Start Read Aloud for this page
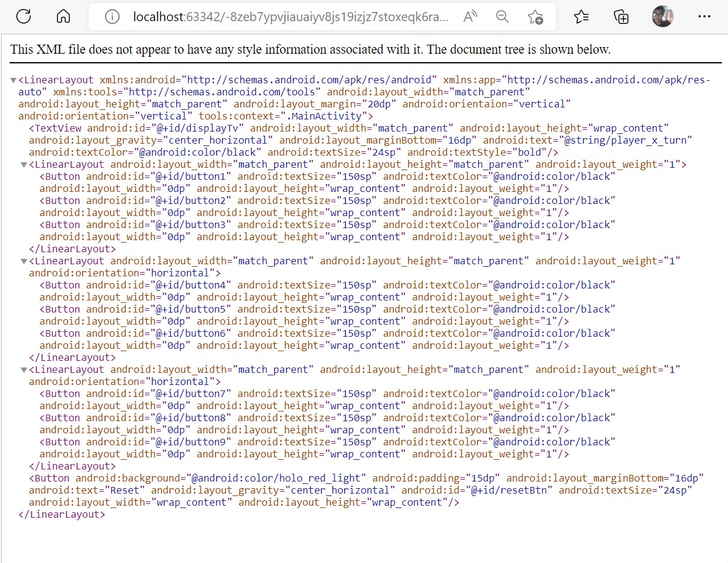 [x=471, y=17]
